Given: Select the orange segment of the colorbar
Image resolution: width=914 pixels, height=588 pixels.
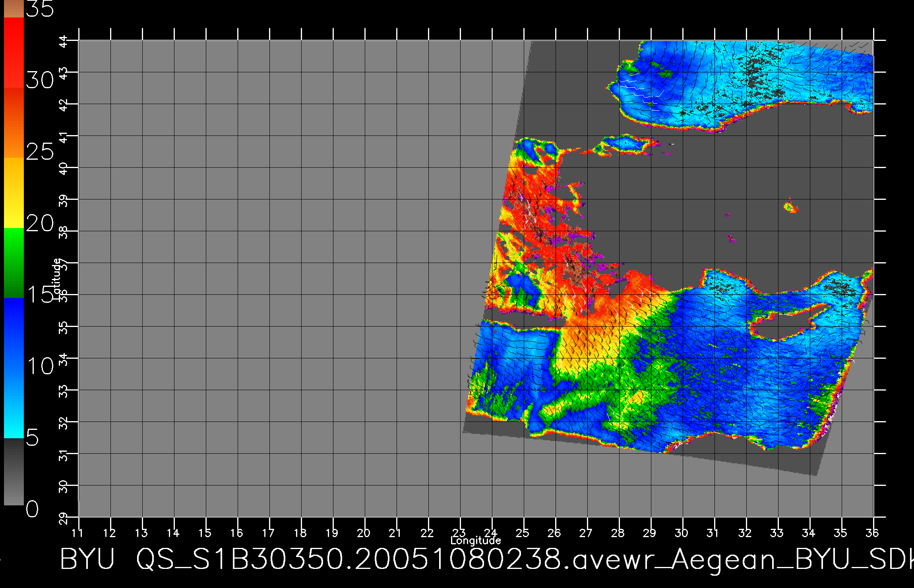Looking at the screenshot, I should coord(14,123).
